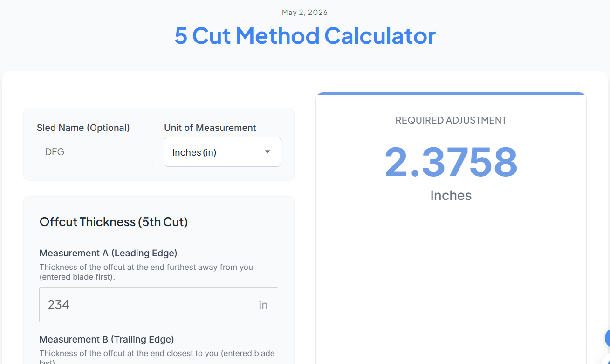Click the blue floating button at right edge
The height and width of the screenshot is (364, 610).
coord(607,337)
